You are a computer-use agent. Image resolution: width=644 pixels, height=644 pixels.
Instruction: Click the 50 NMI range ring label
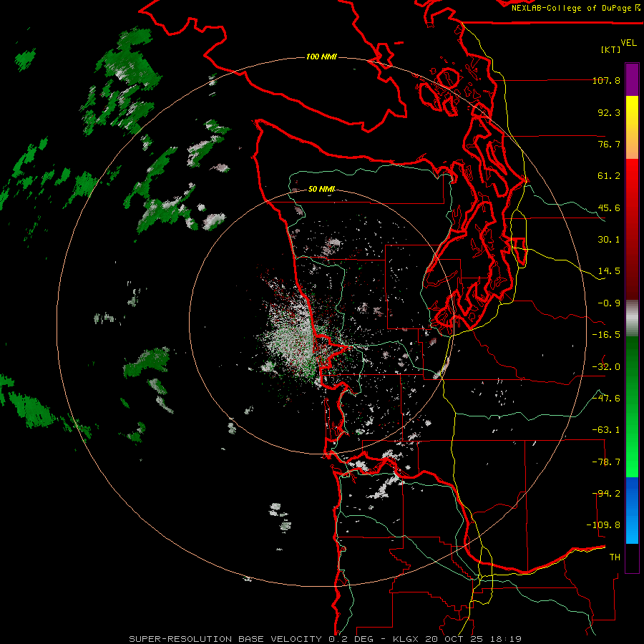321,189
